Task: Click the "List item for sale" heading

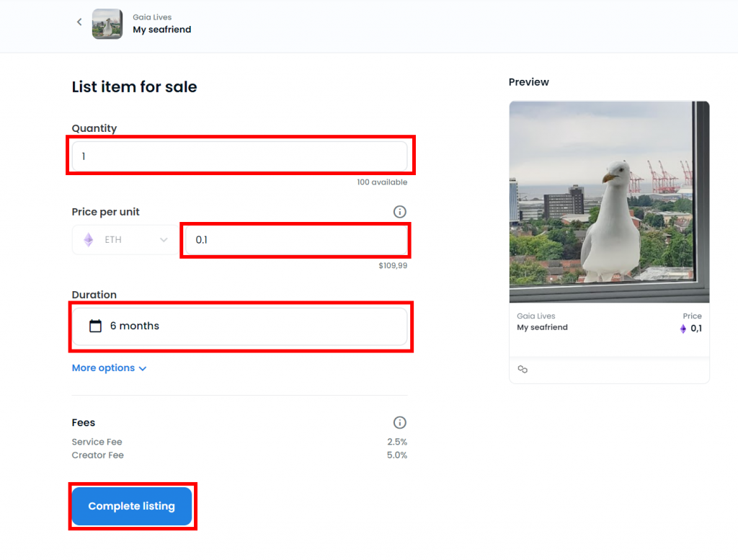Action: point(134,87)
